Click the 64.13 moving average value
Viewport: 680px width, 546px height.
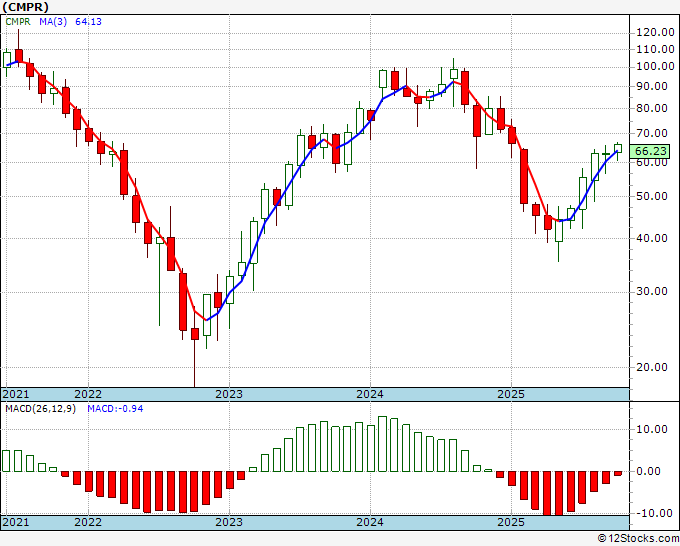point(88,22)
